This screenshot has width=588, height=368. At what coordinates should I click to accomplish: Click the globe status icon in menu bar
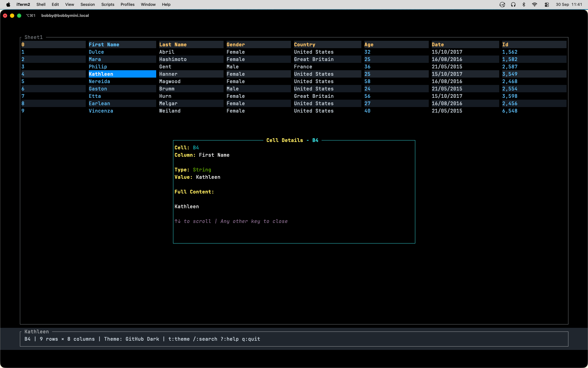502,4
